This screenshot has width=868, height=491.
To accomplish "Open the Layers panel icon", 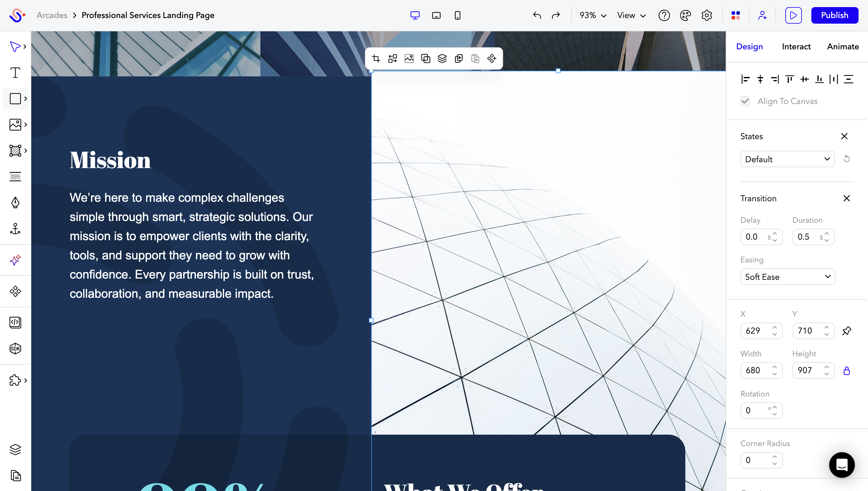I will 15,450.
